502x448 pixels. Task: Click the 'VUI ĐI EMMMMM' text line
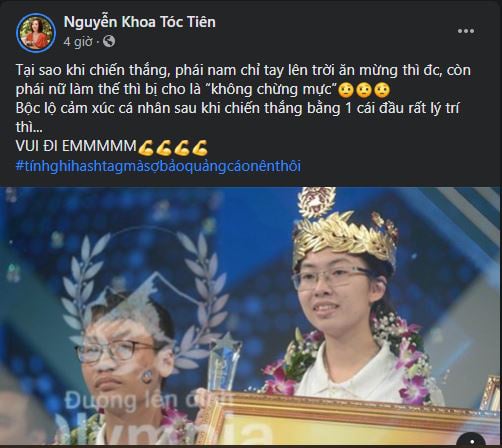(76, 146)
